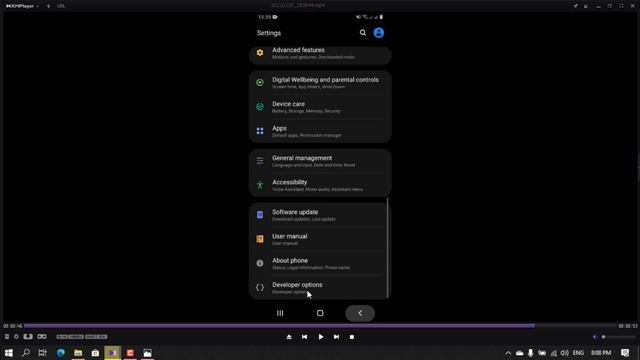Tap the phone recent apps button
Screen dimensions: 640x360
(280, 313)
